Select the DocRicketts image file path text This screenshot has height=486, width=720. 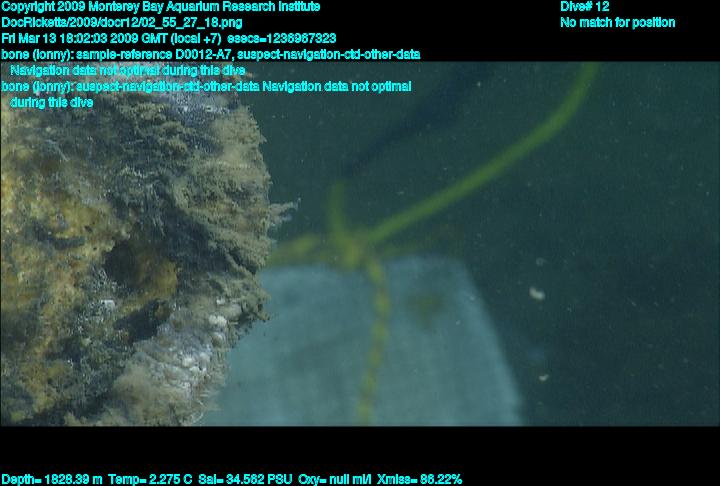(122, 23)
